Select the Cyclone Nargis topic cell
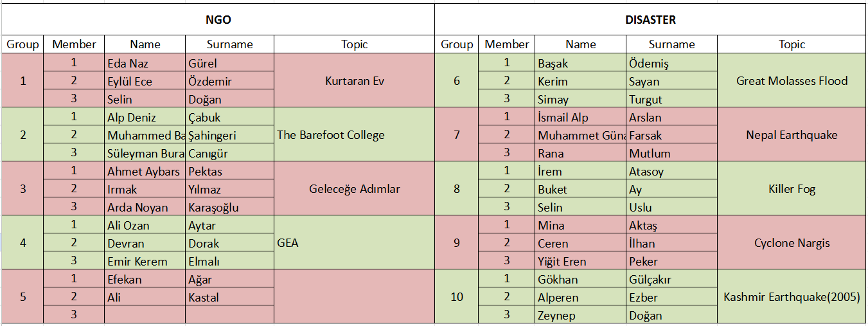 (x=792, y=243)
